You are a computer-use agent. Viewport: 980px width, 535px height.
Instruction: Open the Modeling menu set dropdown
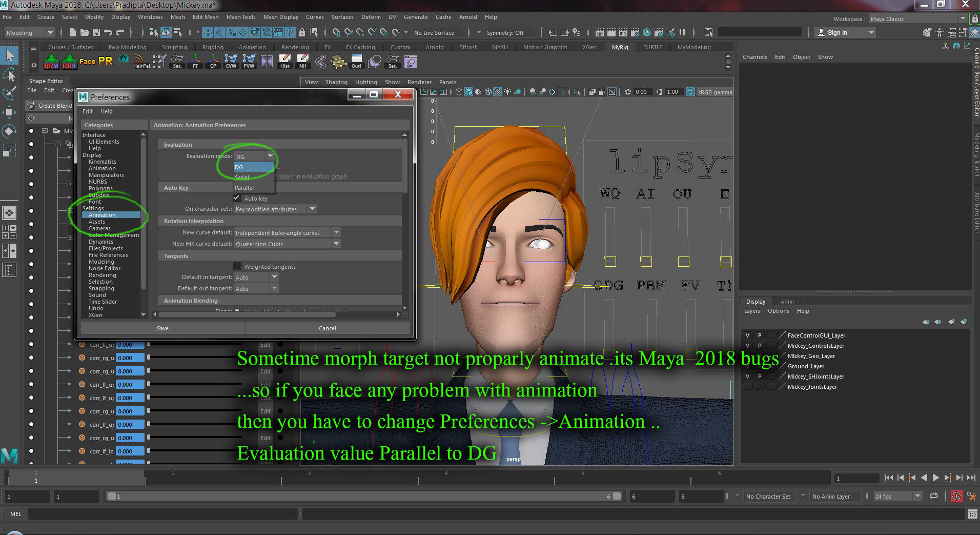point(29,33)
